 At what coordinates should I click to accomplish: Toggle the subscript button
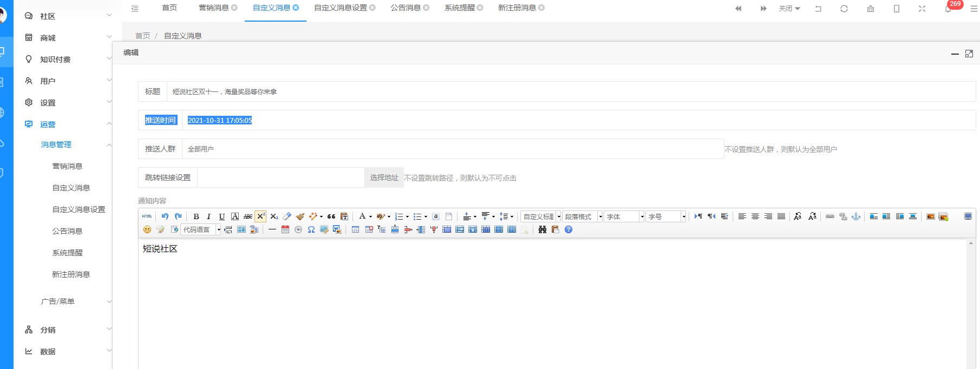pyautogui.click(x=274, y=216)
